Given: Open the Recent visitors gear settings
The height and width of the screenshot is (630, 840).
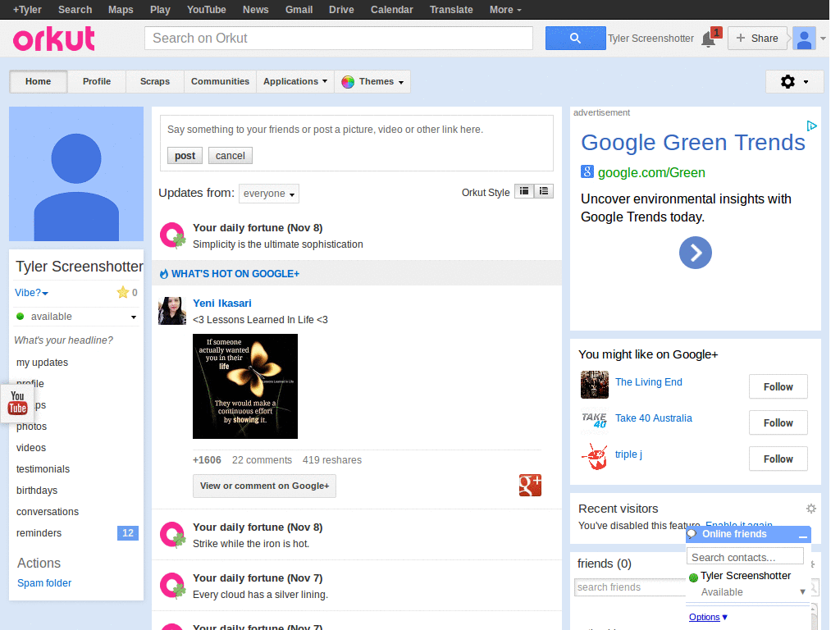Looking at the screenshot, I should pos(811,509).
